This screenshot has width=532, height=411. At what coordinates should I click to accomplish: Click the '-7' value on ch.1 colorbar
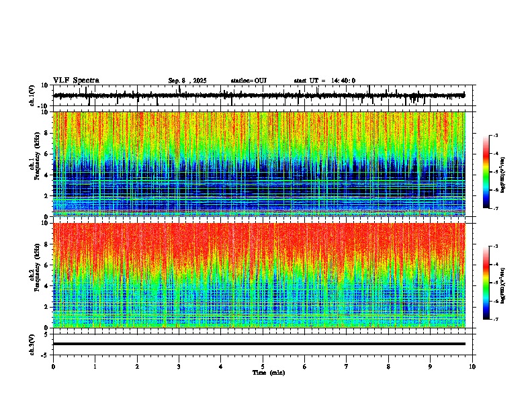495,209
